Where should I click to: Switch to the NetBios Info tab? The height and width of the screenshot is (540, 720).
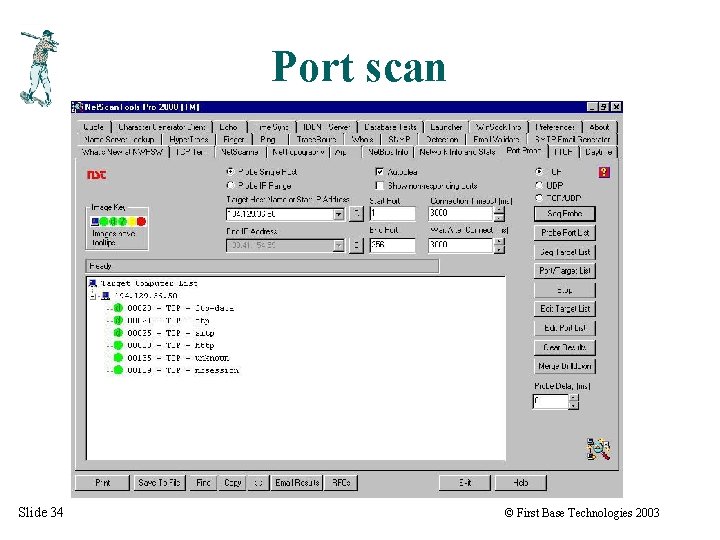click(388, 152)
